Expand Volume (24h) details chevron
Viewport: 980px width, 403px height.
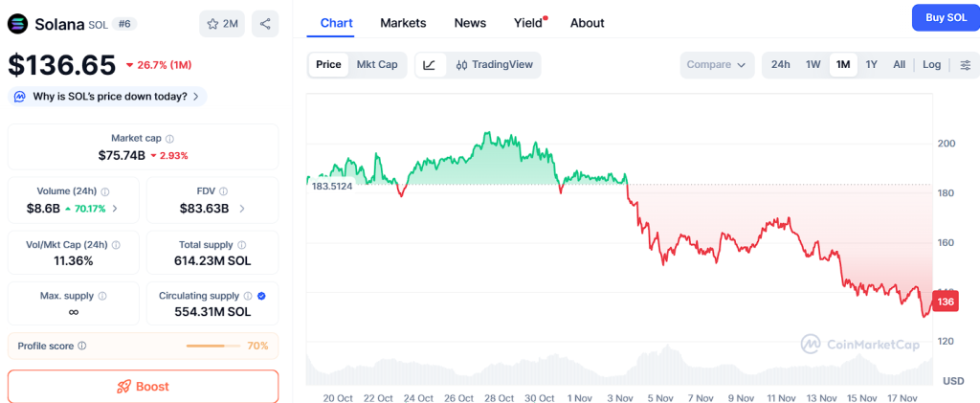[x=116, y=209]
